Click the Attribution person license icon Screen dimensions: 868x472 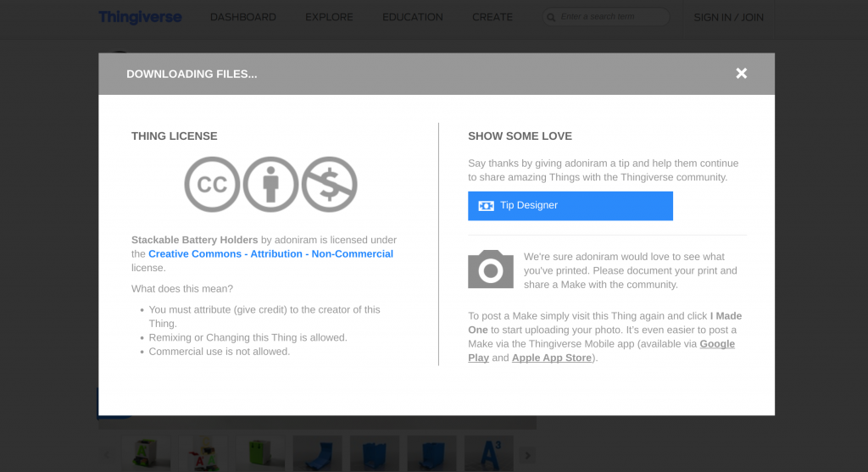click(x=270, y=184)
